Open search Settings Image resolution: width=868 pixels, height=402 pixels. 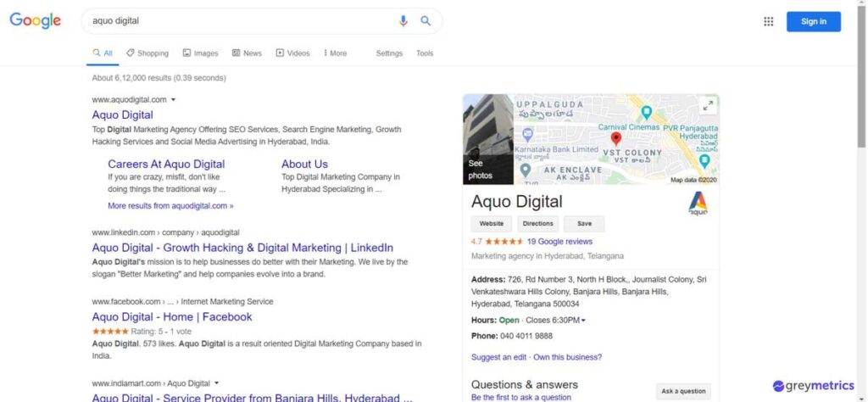(x=389, y=53)
